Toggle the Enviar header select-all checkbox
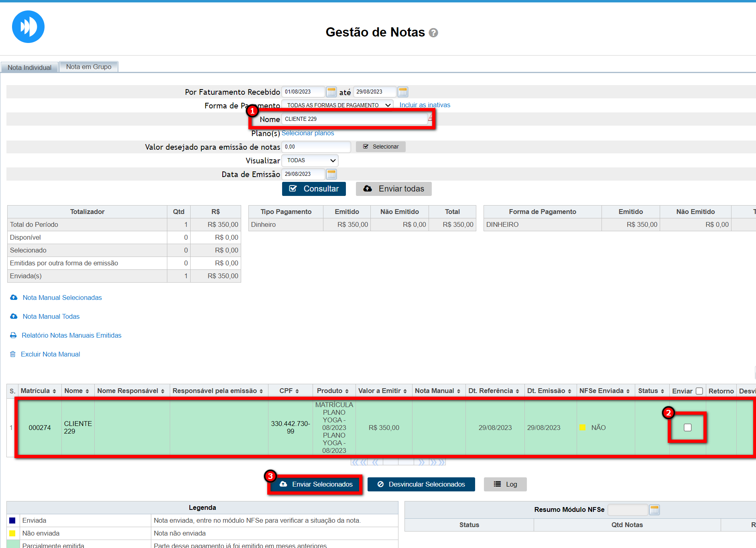 point(699,391)
